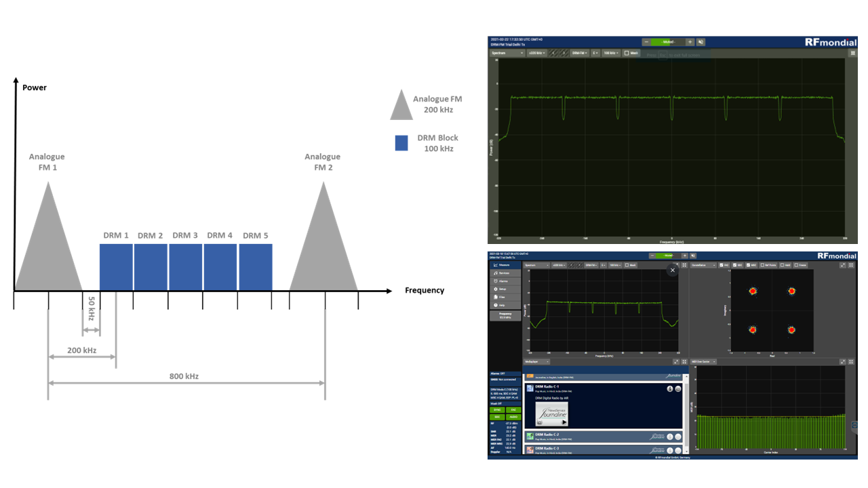Open the Spectrum view type dropdown

536,265
